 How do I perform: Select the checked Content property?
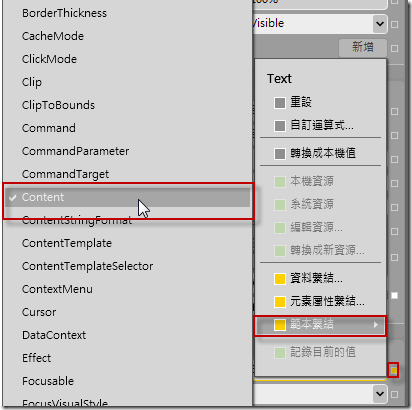pyautogui.click(x=128, y=197)
